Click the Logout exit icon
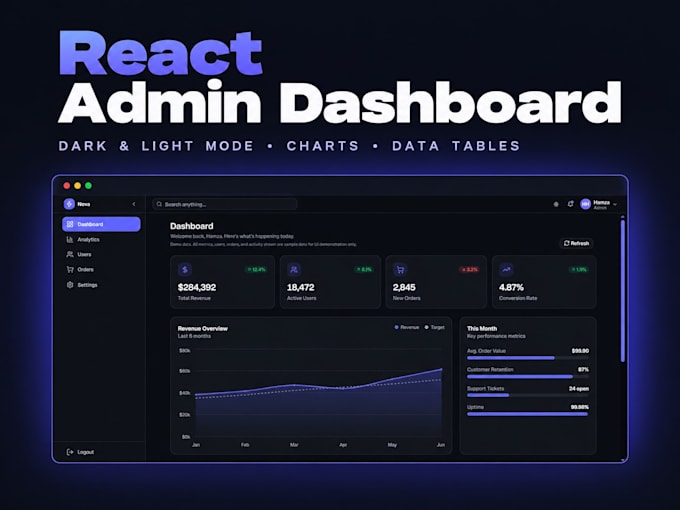The width and height of the screenshot is (680, 510). 70,452
